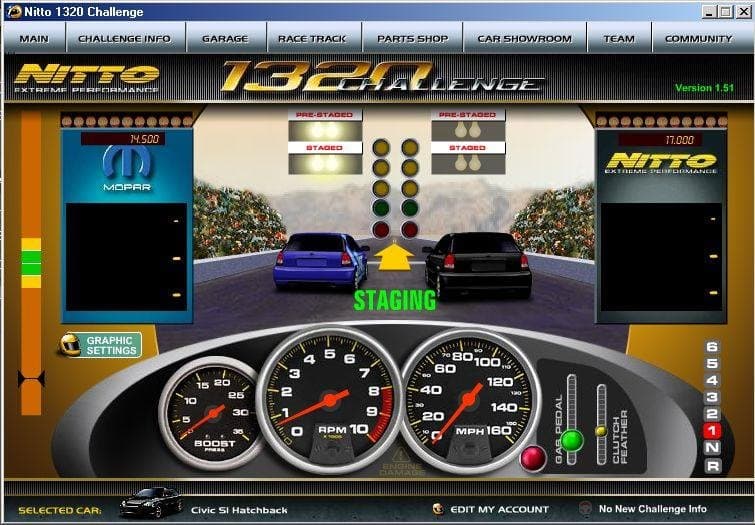Click left lane STAGED lights
The width and height of the screenshot is (755, 525).
[x=325, y=164]
